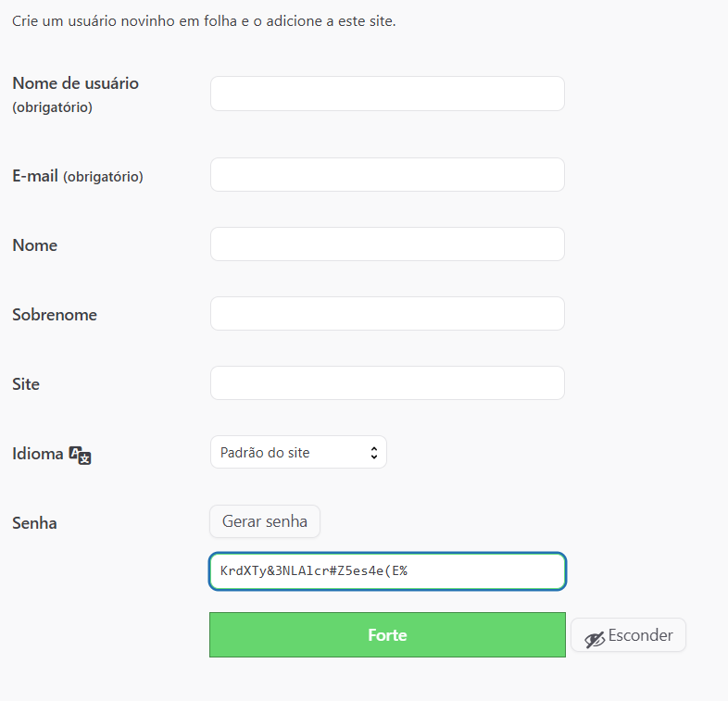Click the 'Site' label text
The width and height of the screenshot is (728, 701).
(x=26, y=384)
